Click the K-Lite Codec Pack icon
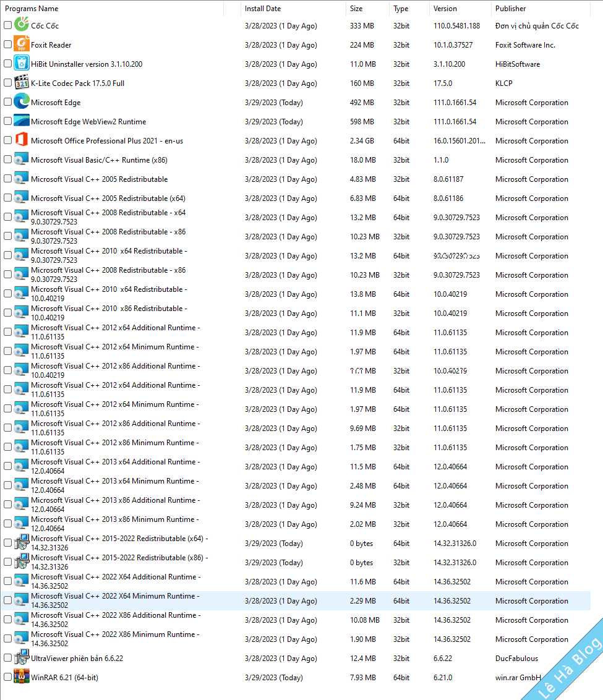The height and width of the screenshot is (700, 603). (22, 82)
